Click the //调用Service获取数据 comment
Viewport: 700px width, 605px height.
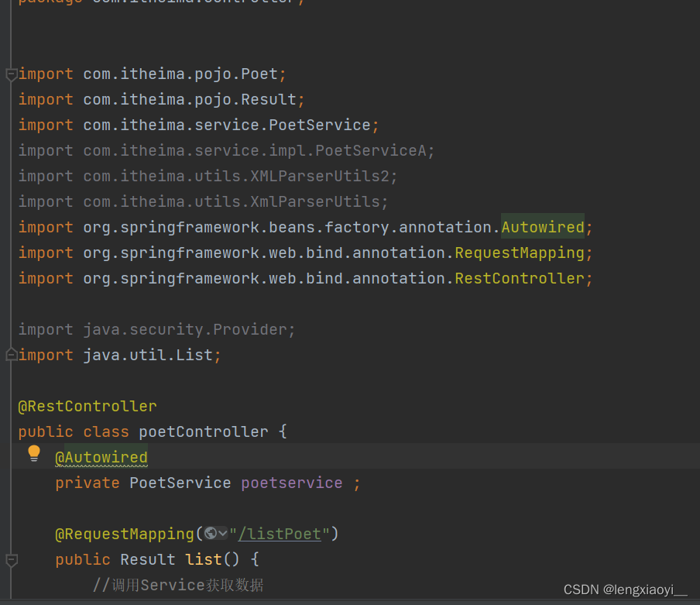pyautogui.click(x=178, y=586)
